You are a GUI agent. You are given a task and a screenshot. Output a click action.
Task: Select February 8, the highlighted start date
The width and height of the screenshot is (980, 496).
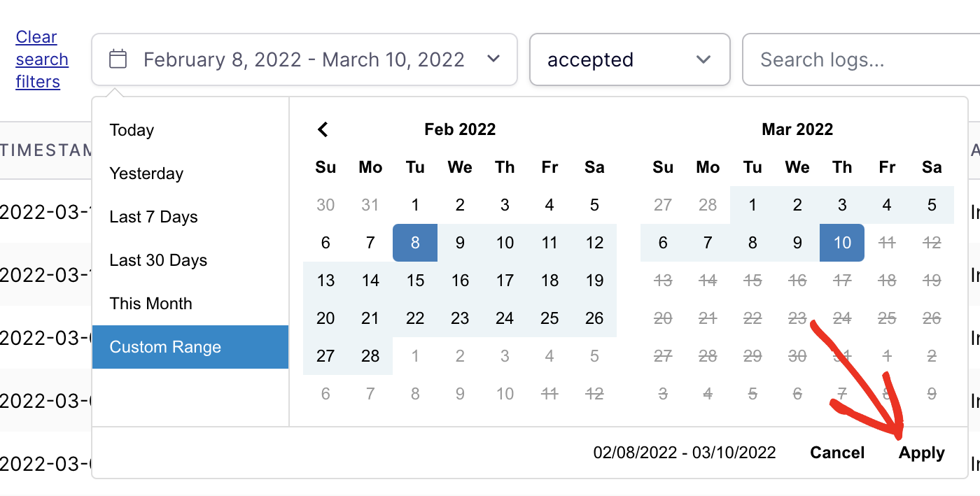click(415, 242)
